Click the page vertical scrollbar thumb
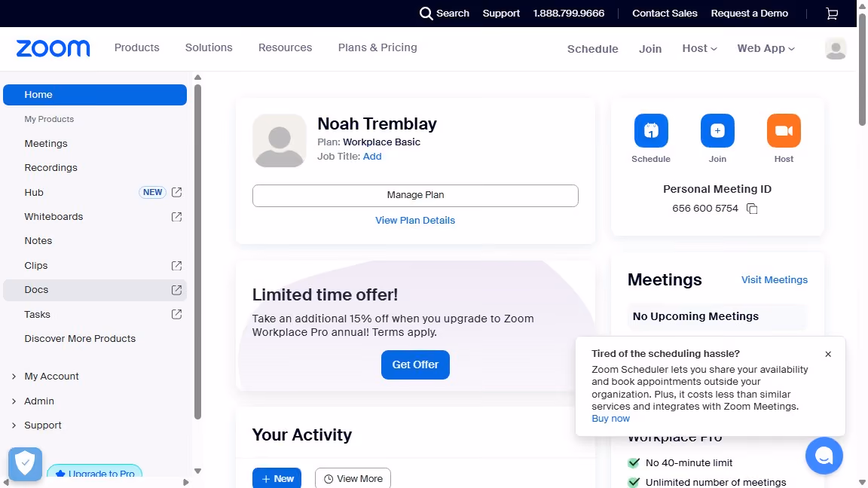Image resolution: width=868 pixels, height=488 pixels. [862, 70]
